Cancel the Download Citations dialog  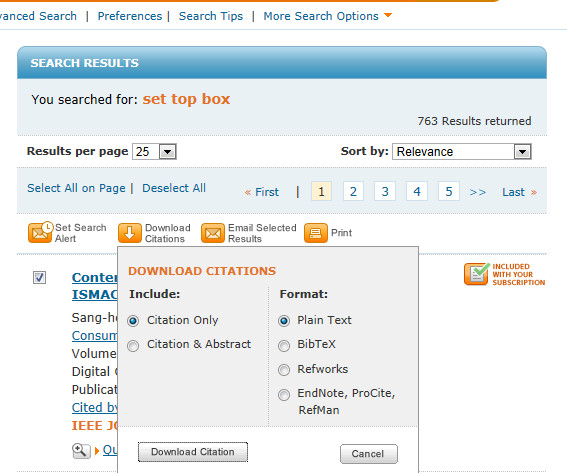(x=368, y=454)
